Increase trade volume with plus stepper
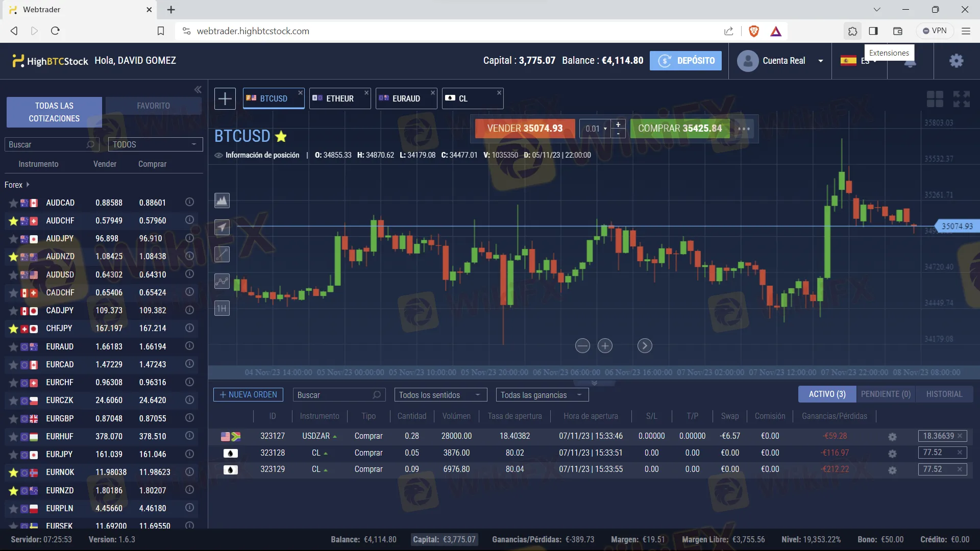This screenshot has height=551, width=980. [618, 124]
